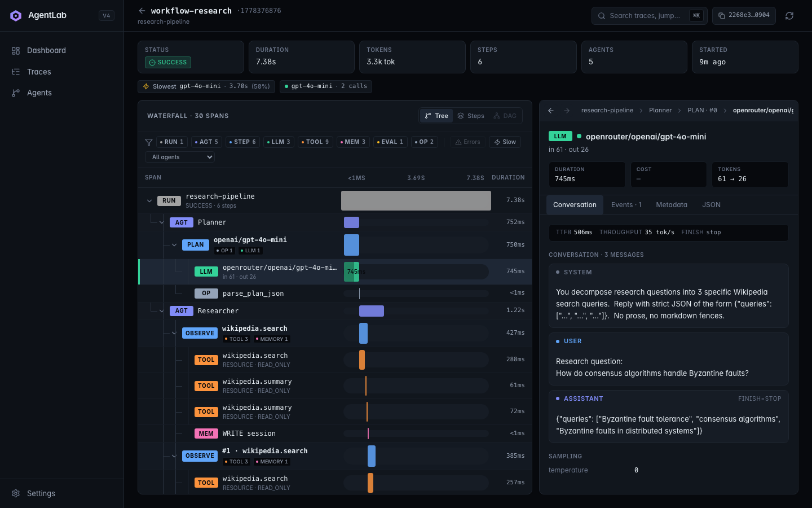Collapse the Planner agent node

[162, 222]
